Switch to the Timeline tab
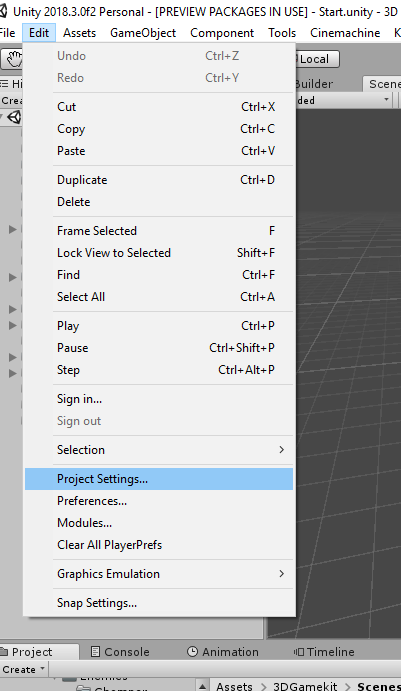This screenshot has height=691, width=401. (324, 652)
